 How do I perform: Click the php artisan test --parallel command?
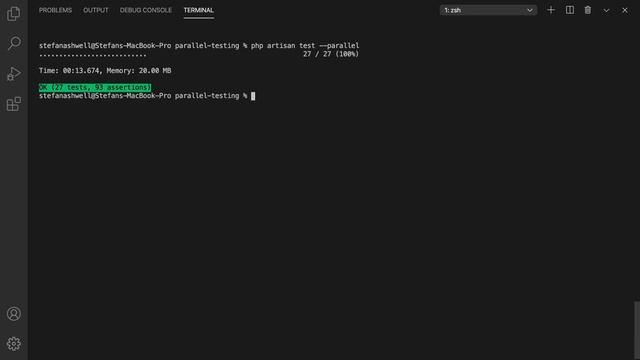click(x=305, y=46)
